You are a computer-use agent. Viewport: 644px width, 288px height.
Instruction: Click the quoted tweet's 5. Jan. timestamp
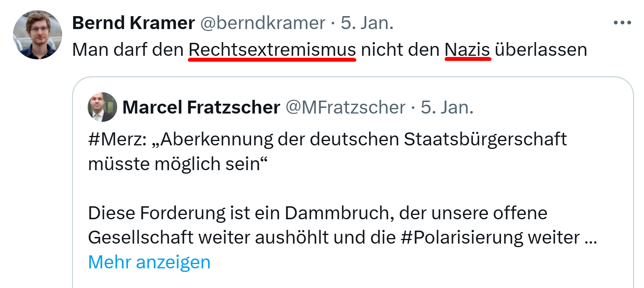[447, 107]
